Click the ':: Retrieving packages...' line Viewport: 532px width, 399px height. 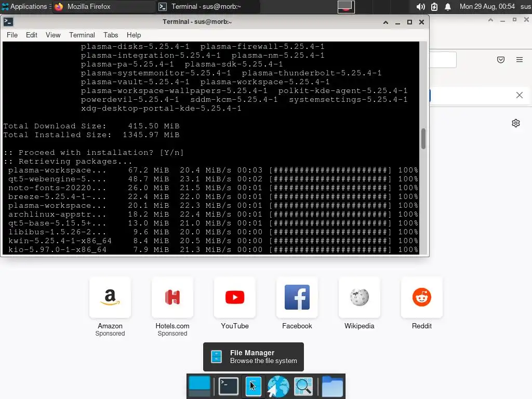point(68,162)
